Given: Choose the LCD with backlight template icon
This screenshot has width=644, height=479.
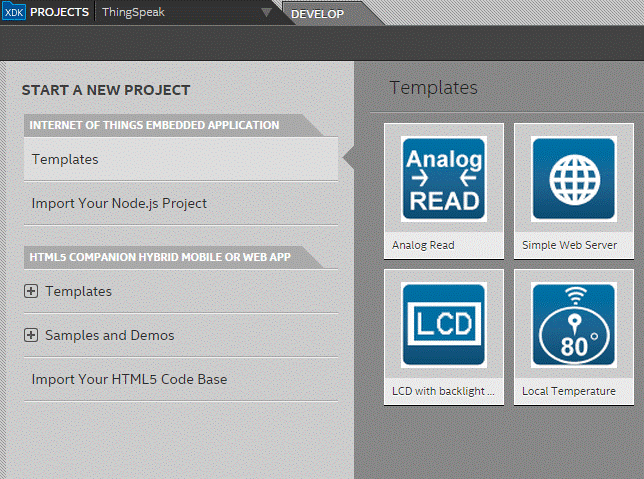Looking at the screenshot, I should [443, 324].
